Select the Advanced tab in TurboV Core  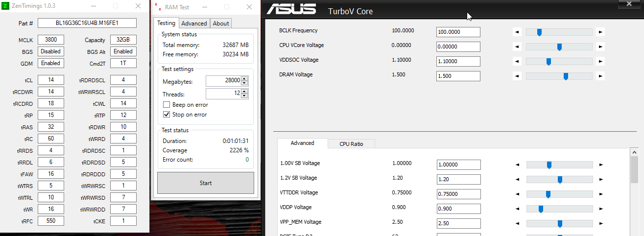pyautogui.click(x=302, y=143)
